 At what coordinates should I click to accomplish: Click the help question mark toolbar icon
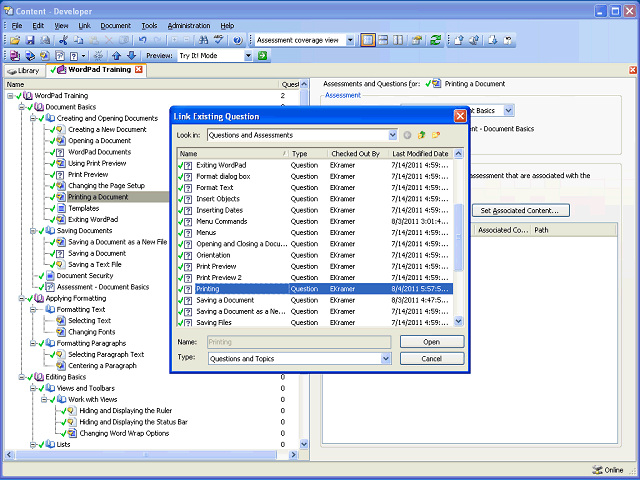click(237, 40)
